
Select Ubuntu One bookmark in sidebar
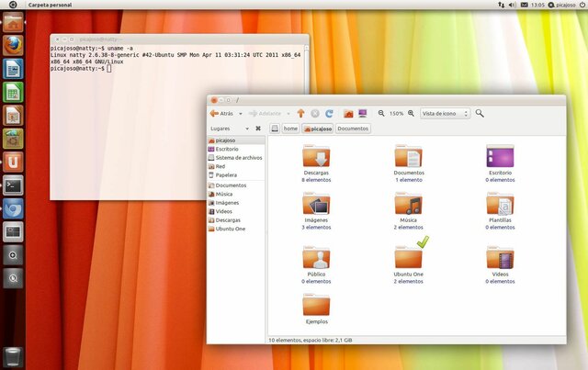236,229
